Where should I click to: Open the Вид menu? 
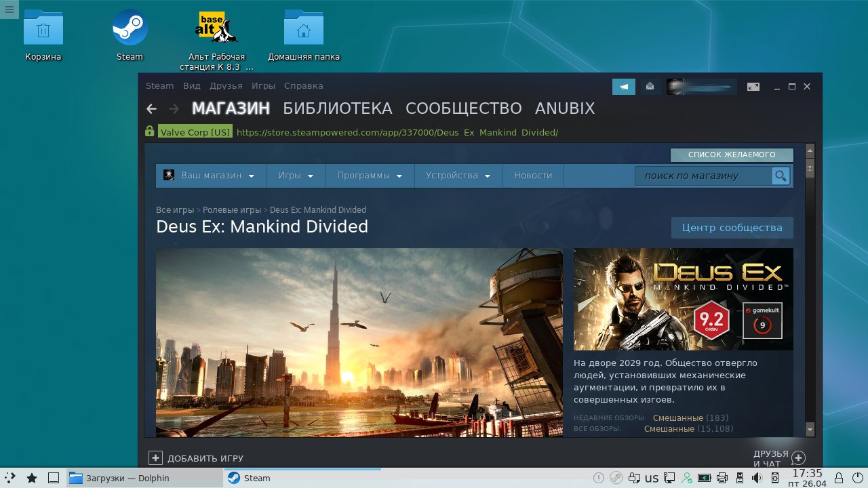[192, 86]
